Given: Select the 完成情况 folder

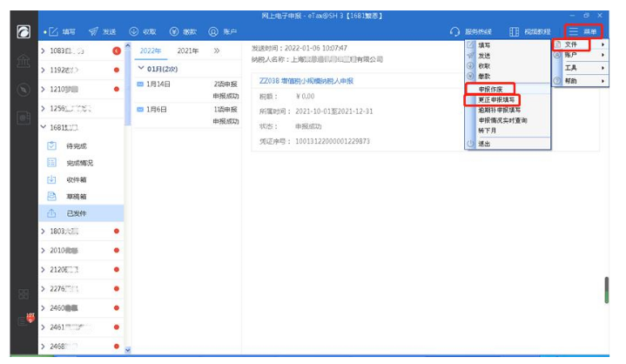Looking at the screenshot, I should pos(82,163).
